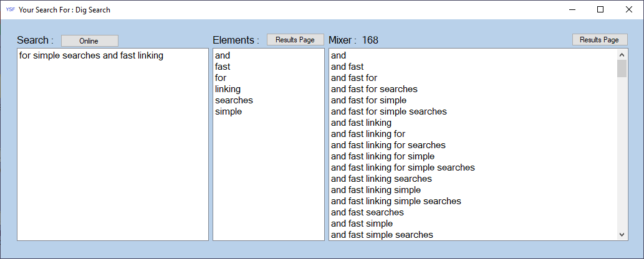The height and width of the screenshot is (259, 644).
Task: Choose 'linking' in the Elements list
Action: tap(228, 89)
